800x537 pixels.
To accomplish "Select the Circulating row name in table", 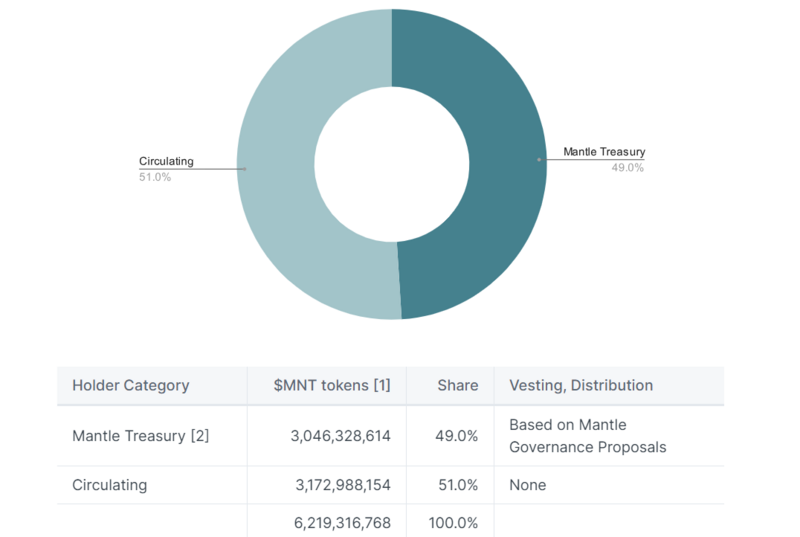I will 109,485.
